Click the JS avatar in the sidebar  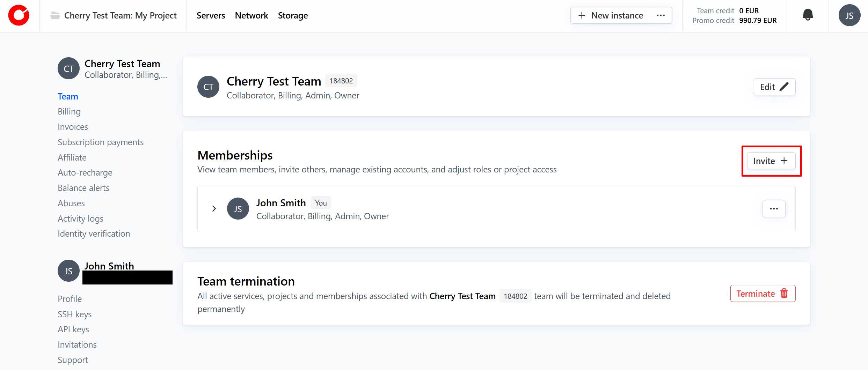coord(68,271)
